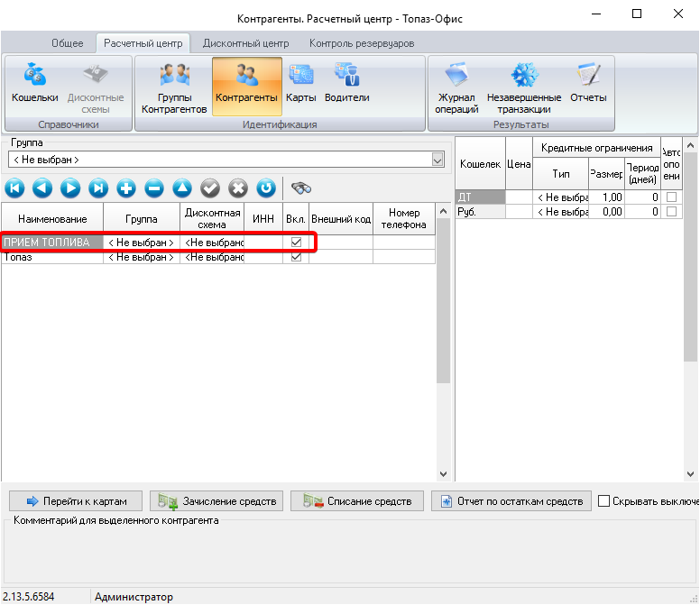Image resolution: width=700 pixels, height=605 pixels.
Task: Switch to the Общее tab
Action: [68, 43]
